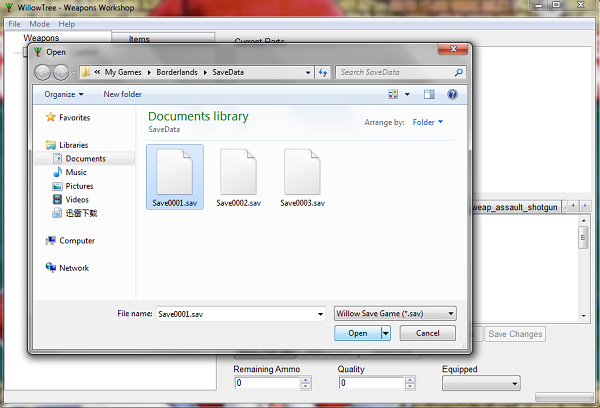This screenshot has height=408, width=600.
Task: Switch to the Weapons tab
Action: tap(41, 38)
